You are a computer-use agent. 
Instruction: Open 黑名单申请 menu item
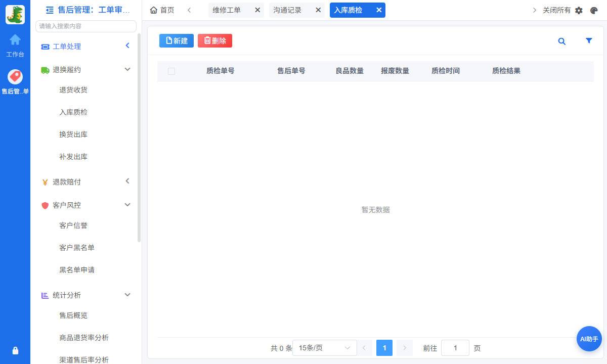point(77,270)
